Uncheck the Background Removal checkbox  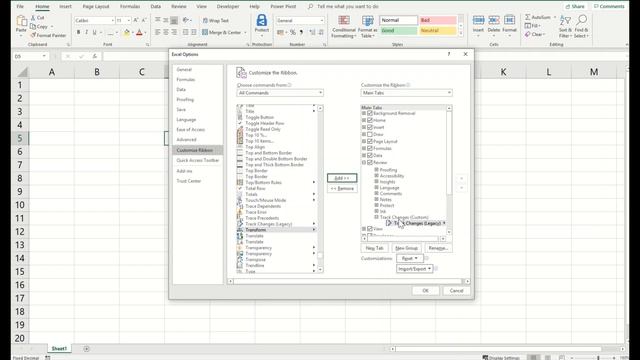coord(370,113)
